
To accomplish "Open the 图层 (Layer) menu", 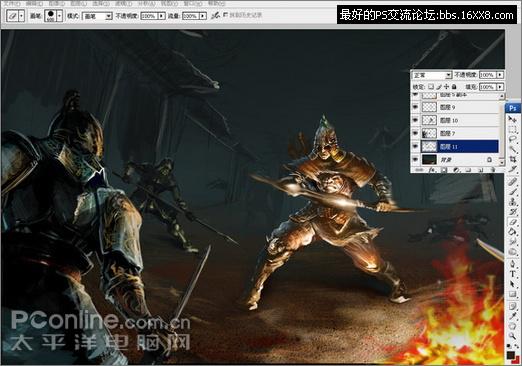I will pyautogui.click(x=79, y=3).
